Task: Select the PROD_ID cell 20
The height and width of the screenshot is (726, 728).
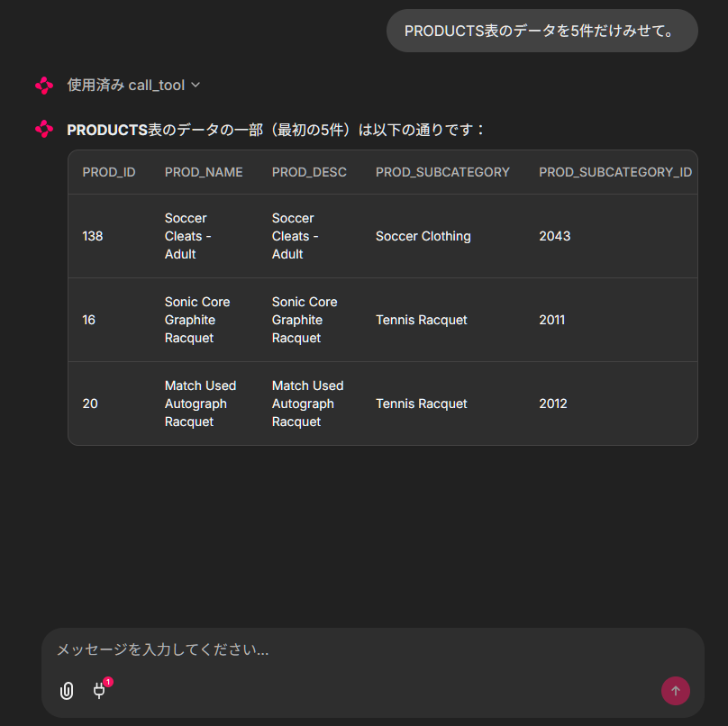Action: (90, 404)
